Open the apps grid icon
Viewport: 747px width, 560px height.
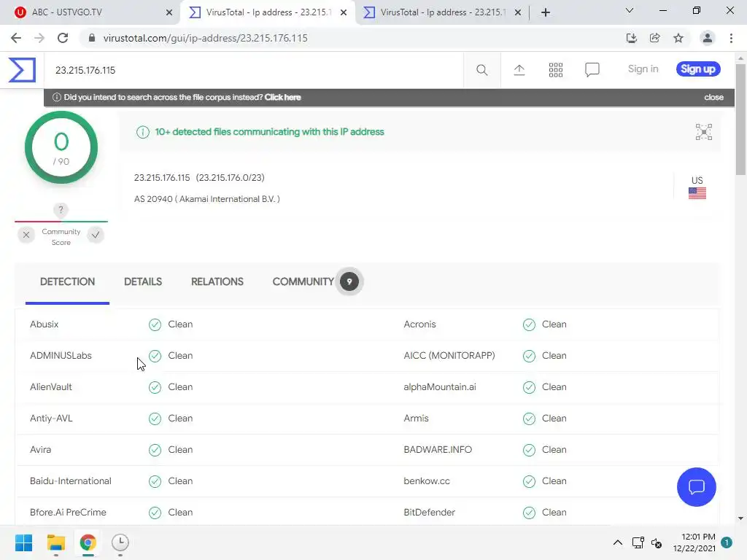(555, 70)
